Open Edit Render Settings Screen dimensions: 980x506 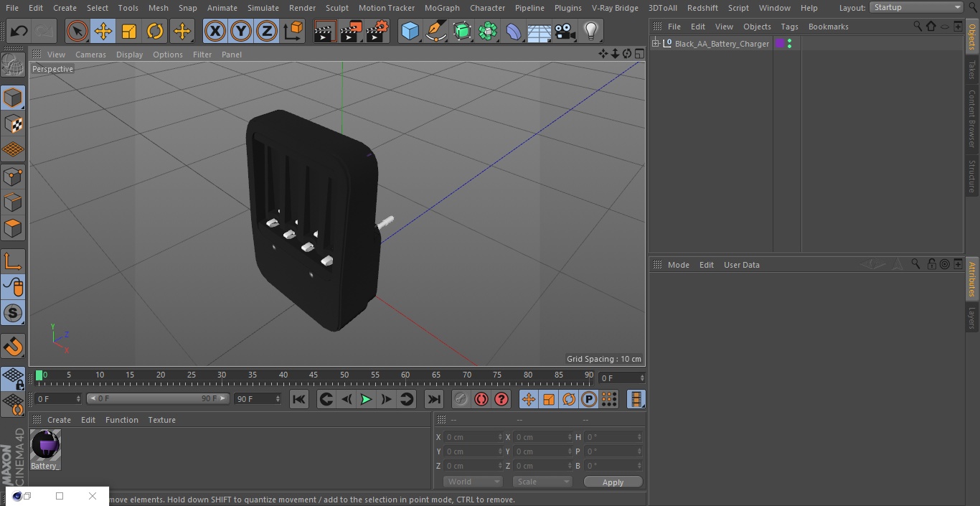[x=377, y=32]
